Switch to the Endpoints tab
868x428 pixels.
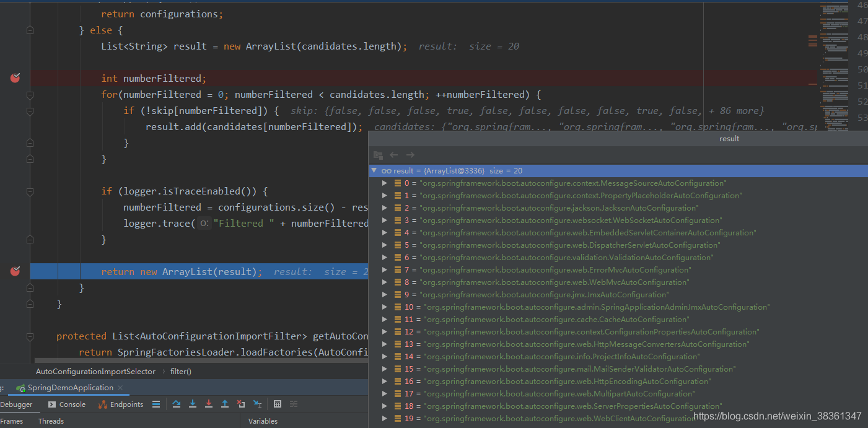(121, 404)
